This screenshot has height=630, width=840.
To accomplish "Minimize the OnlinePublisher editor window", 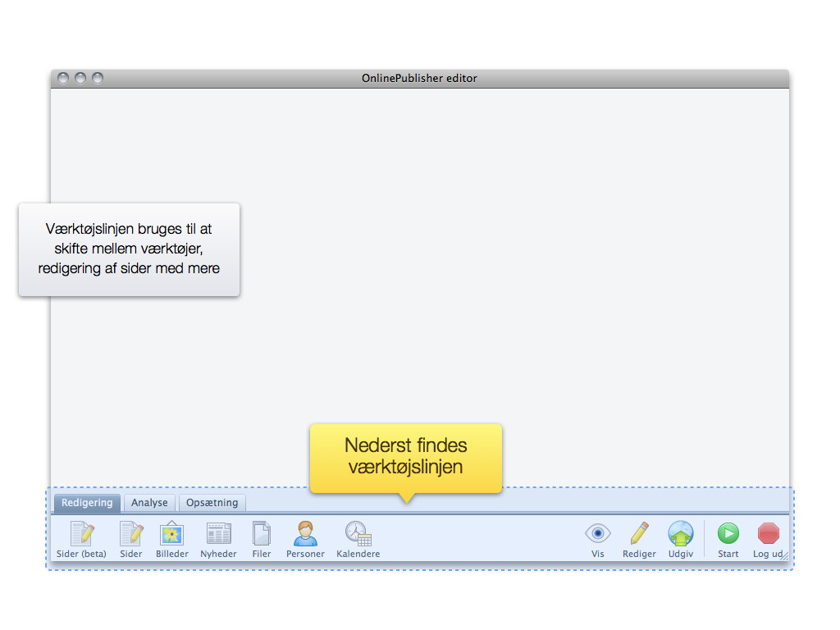I will pos(80,78).
